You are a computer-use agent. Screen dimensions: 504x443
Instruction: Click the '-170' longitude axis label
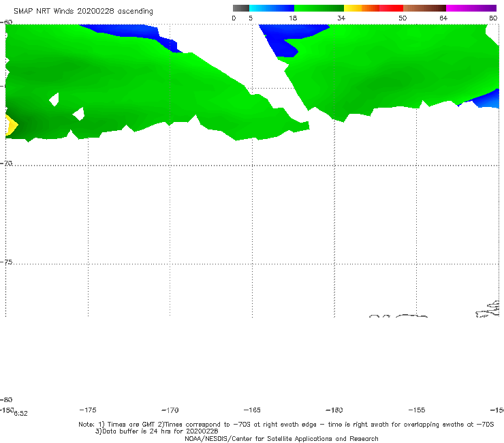click(170, 410)
